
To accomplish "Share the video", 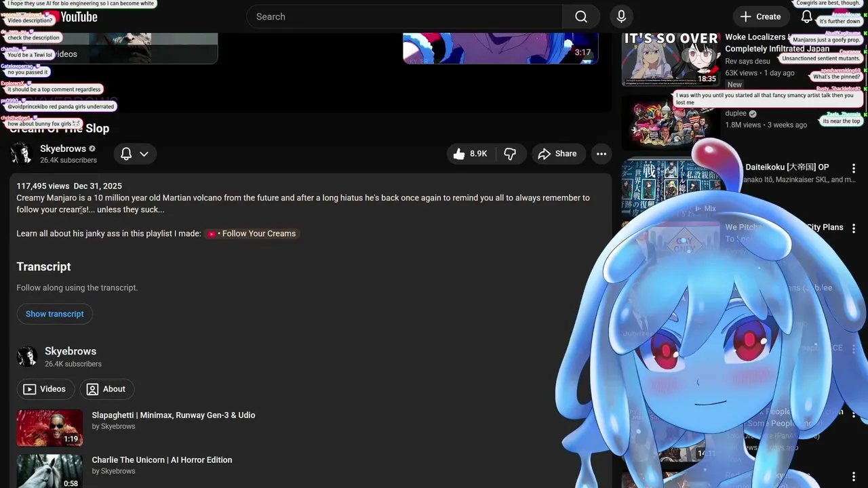I will coord(557,154).
